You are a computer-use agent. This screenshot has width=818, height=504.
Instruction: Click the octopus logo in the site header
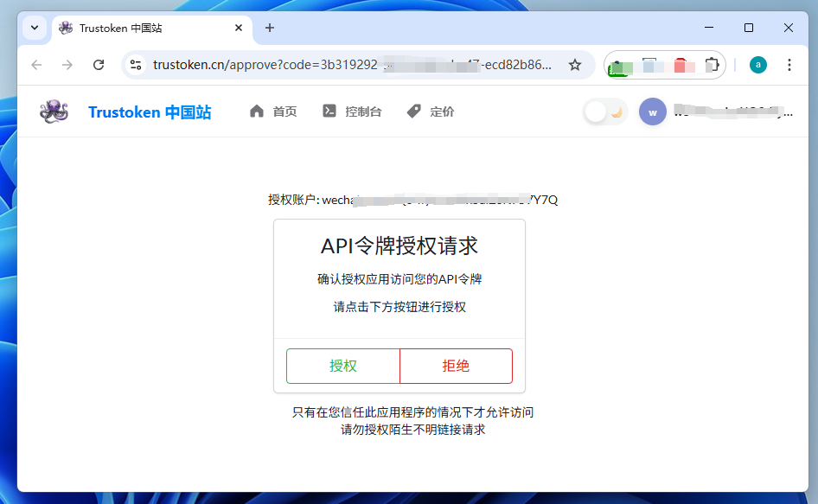click(54, 112)
